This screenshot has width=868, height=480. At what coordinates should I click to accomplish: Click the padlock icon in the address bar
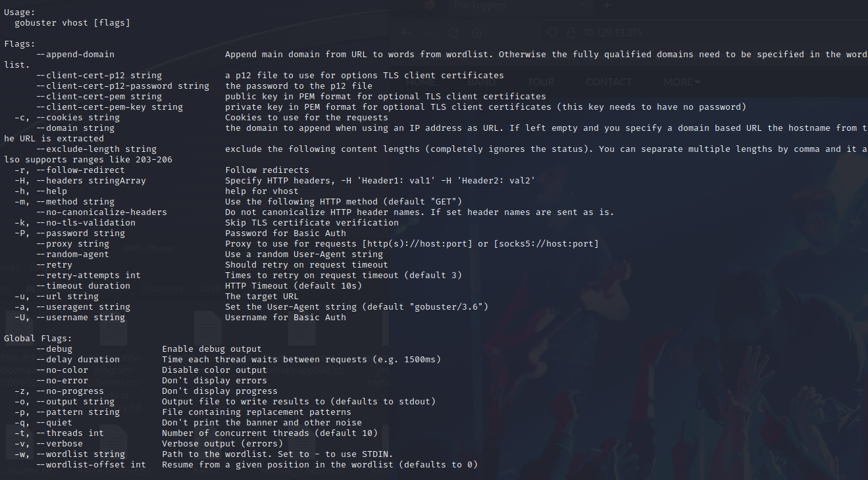point(571,31)
